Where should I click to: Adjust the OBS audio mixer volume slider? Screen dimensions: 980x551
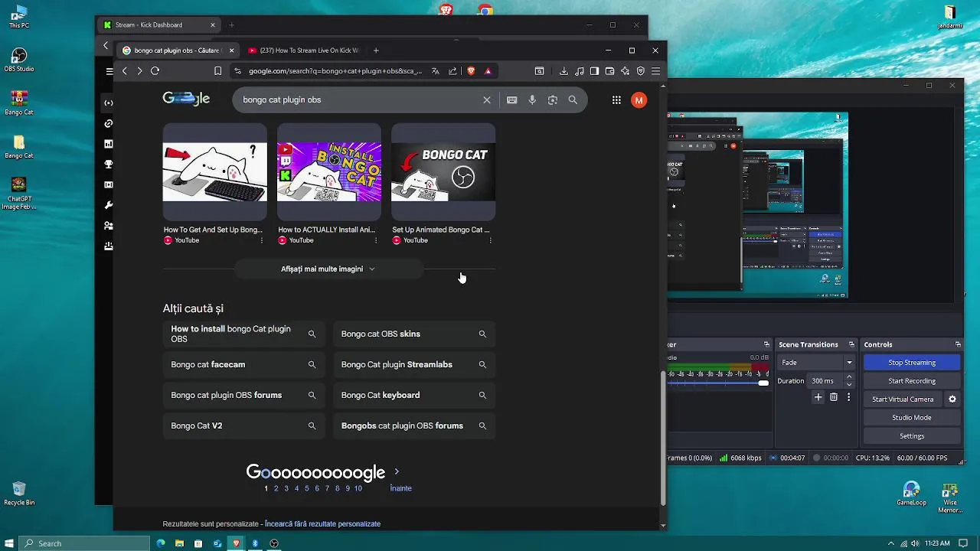tap(763, 383)
